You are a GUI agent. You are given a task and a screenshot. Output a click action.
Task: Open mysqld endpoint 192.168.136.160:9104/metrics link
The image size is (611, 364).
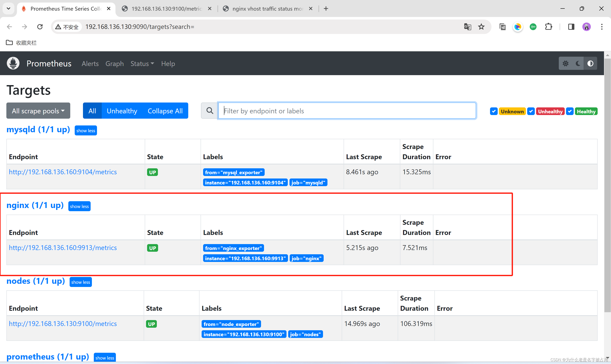[63, 172]
